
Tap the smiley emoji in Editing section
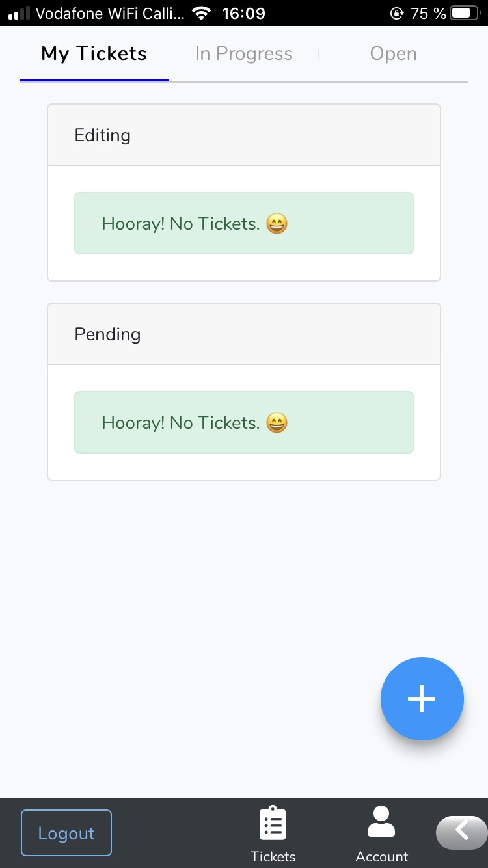(x=277, y=224)
